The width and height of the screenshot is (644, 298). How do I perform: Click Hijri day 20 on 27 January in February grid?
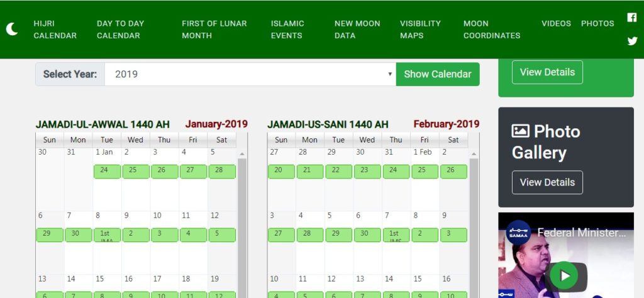coord(281,172)
